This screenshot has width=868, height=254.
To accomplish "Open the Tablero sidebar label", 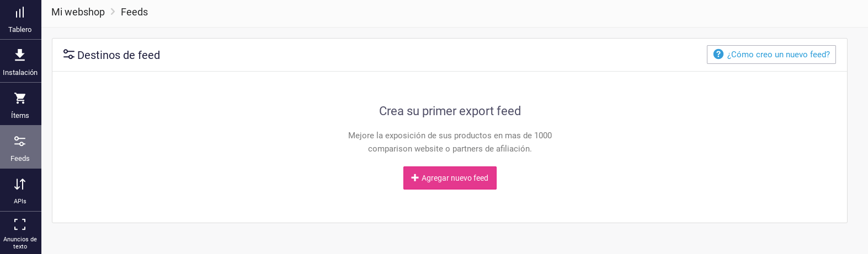I will pyautogui.click(x=20, y=30).
